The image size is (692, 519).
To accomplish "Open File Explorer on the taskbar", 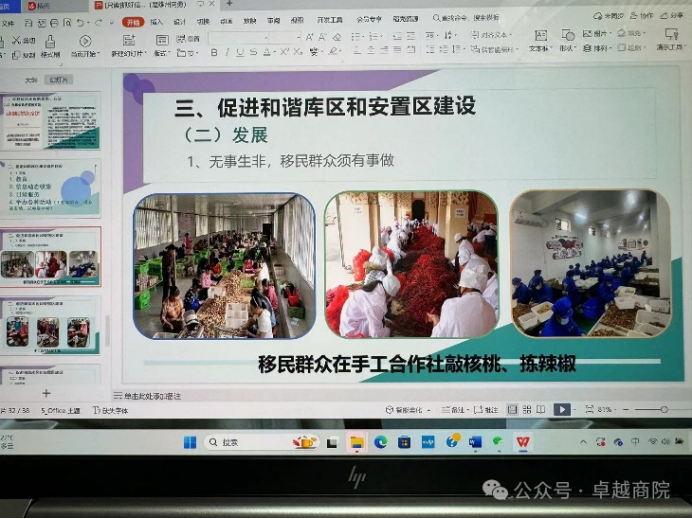I will click(357, 442).
